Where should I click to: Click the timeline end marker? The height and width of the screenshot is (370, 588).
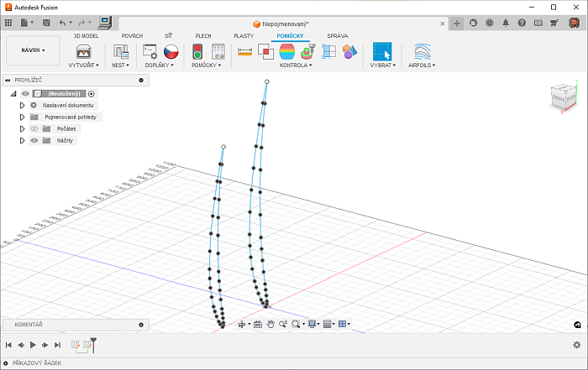tap(93, 344)
